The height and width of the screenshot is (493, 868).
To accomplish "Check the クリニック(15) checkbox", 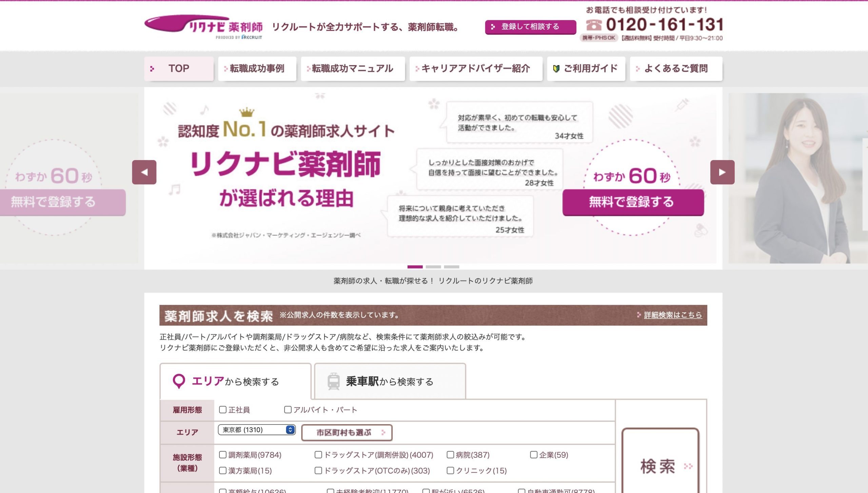I will (450, 470).
